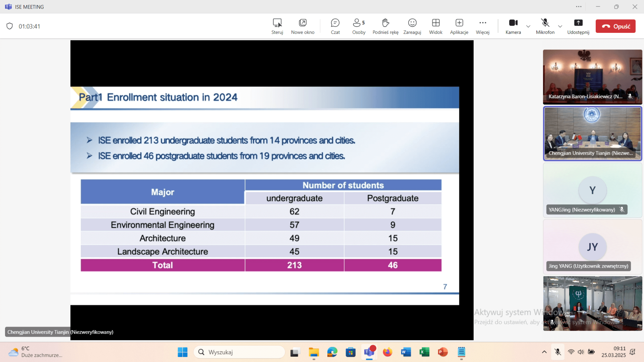The image size is (644, 362).
Task: Expand camera options dropdown arrow
Action: coord(528,26)
